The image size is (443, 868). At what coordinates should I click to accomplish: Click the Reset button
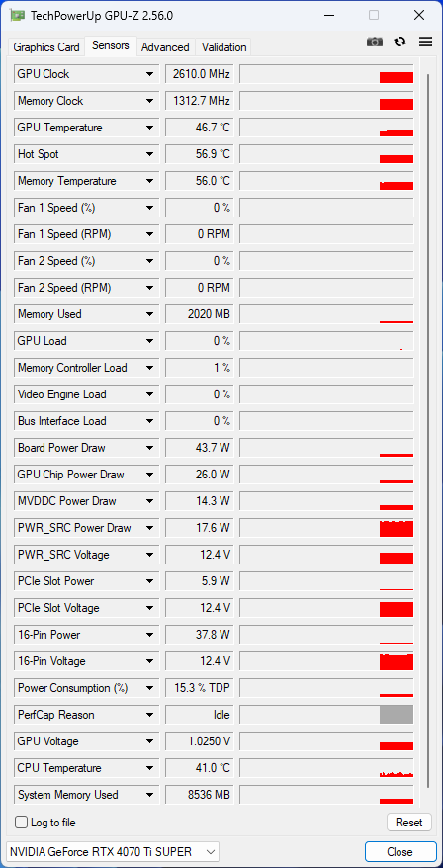409,823
